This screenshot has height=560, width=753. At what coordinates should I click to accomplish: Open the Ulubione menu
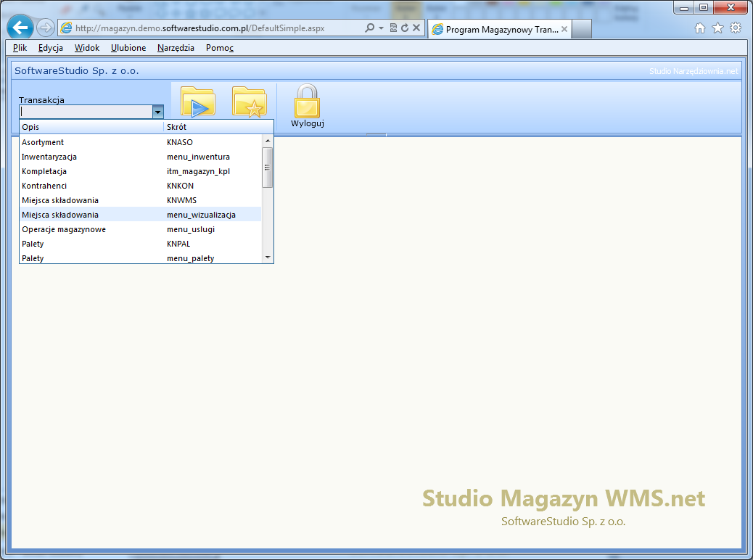pyautogui.click(x=128, y=48)
